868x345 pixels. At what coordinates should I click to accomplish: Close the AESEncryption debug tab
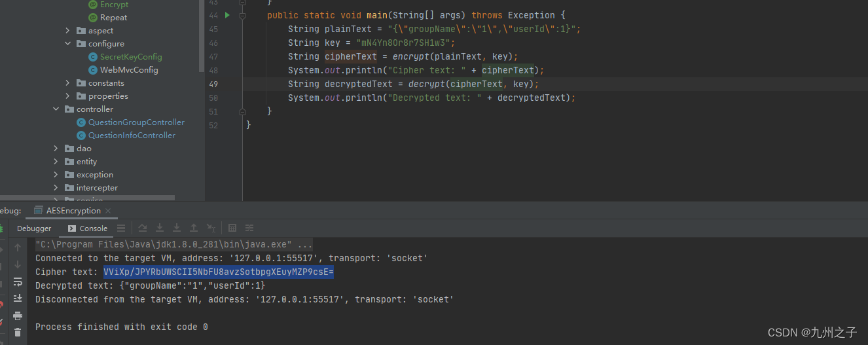[x=109, y=211]
